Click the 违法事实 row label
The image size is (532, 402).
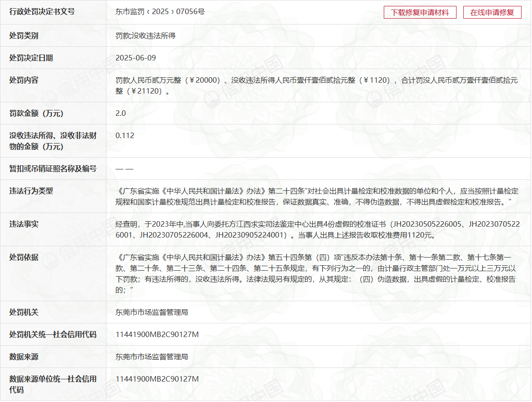[24, 224]
